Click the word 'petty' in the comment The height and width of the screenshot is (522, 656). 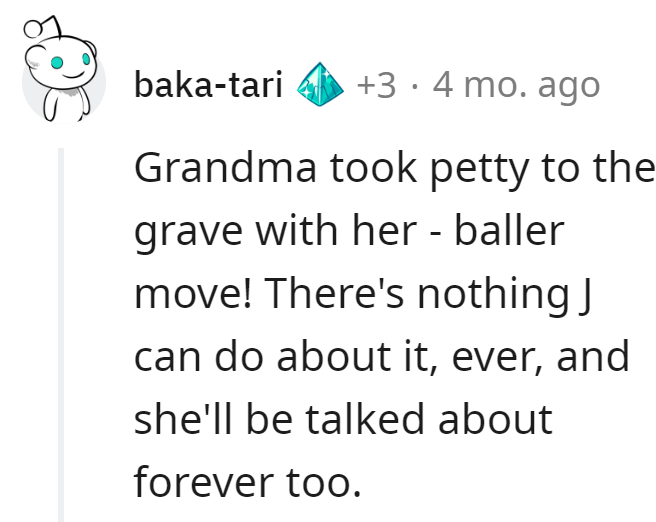click(479, 169)
